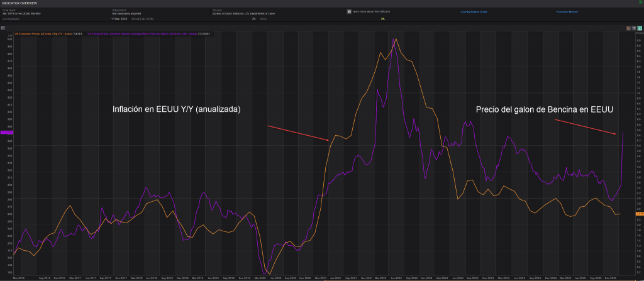Select 'Precio del galon de Bencina' annotation
Viewport: 644px width, 281px height.
543,109
